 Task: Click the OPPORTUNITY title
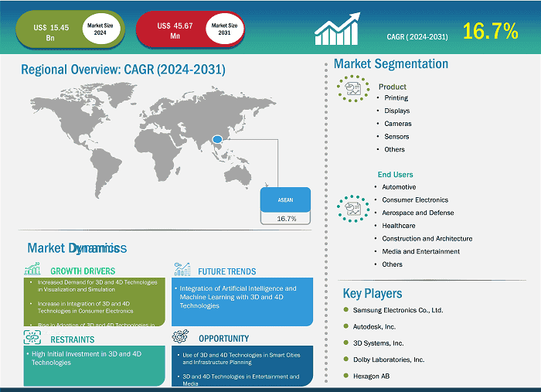(x=223, y=339)
